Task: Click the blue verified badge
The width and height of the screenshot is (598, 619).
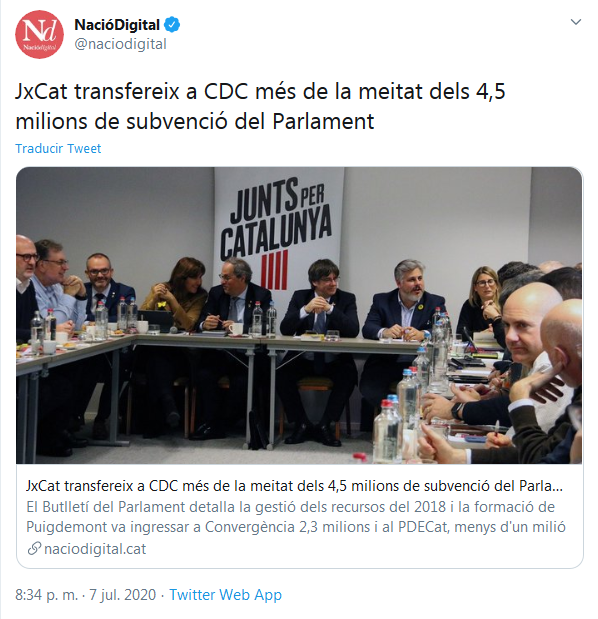Action: [x=172, y=25]
